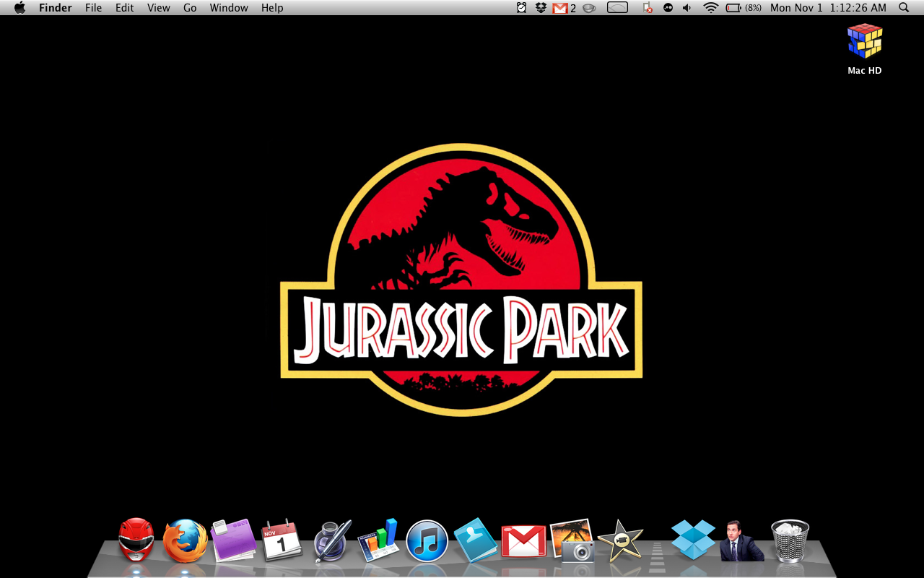The height and width of the screenshot is (578, 924).
Task: Check the Gmail notifier showing 2
Action: click(564, 8)
